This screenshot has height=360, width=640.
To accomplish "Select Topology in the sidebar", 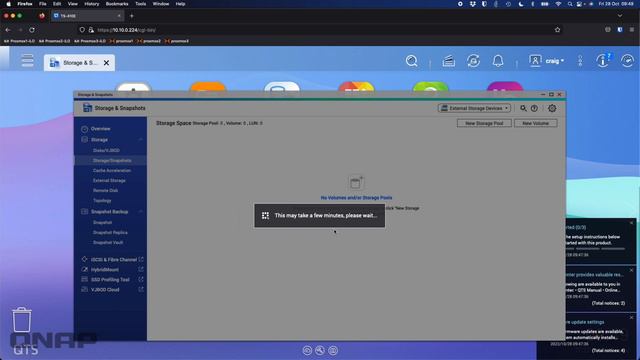I will point(102,201).
